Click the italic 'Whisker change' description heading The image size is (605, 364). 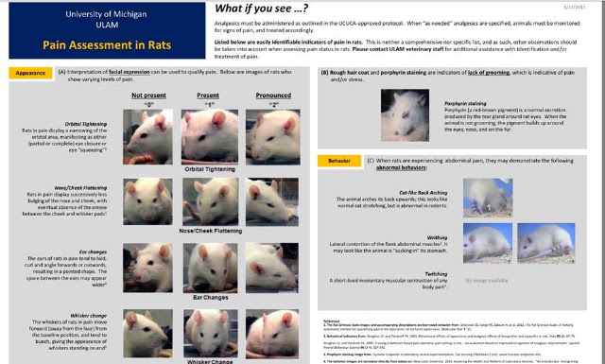click(88, 316)
